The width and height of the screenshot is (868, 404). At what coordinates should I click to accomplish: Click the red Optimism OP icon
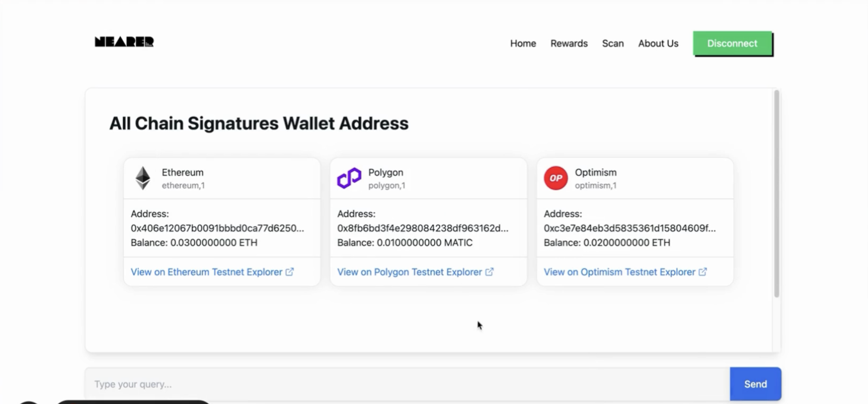click(555, 178)
